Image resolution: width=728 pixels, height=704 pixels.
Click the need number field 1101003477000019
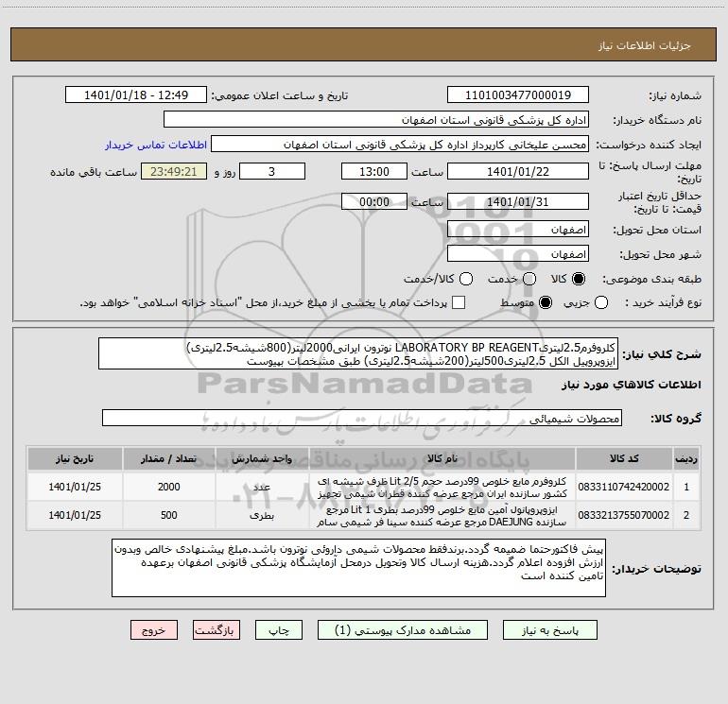pos(518,95)
